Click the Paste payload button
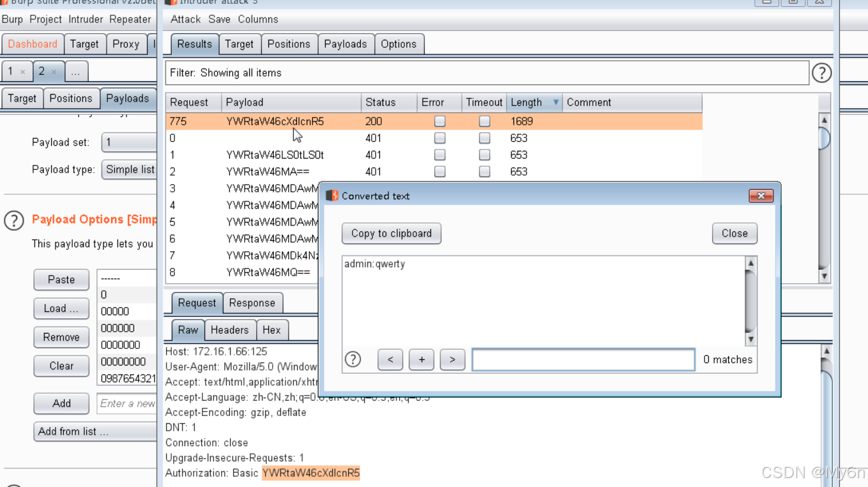The image size is (868, 487). 61,279
